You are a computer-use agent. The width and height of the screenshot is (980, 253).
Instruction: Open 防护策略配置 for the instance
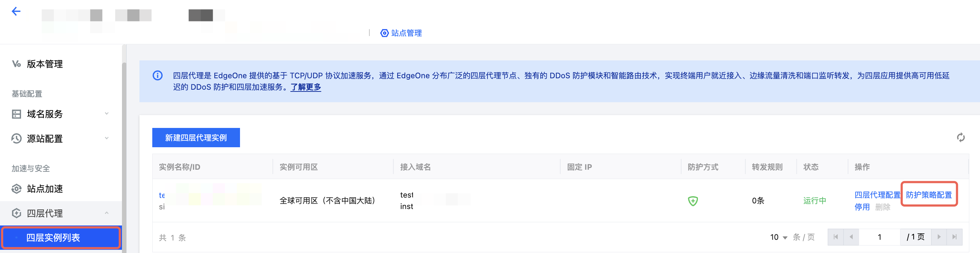coord(929,195)
